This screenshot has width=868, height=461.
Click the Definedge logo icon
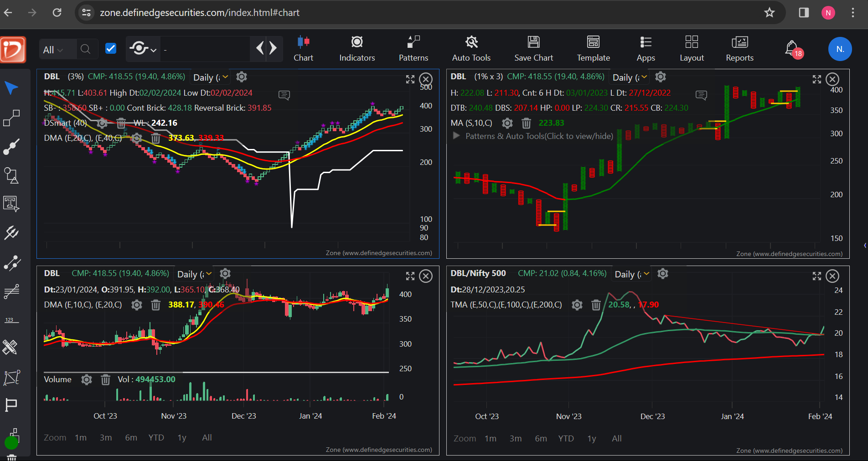(x=13, y=49)
